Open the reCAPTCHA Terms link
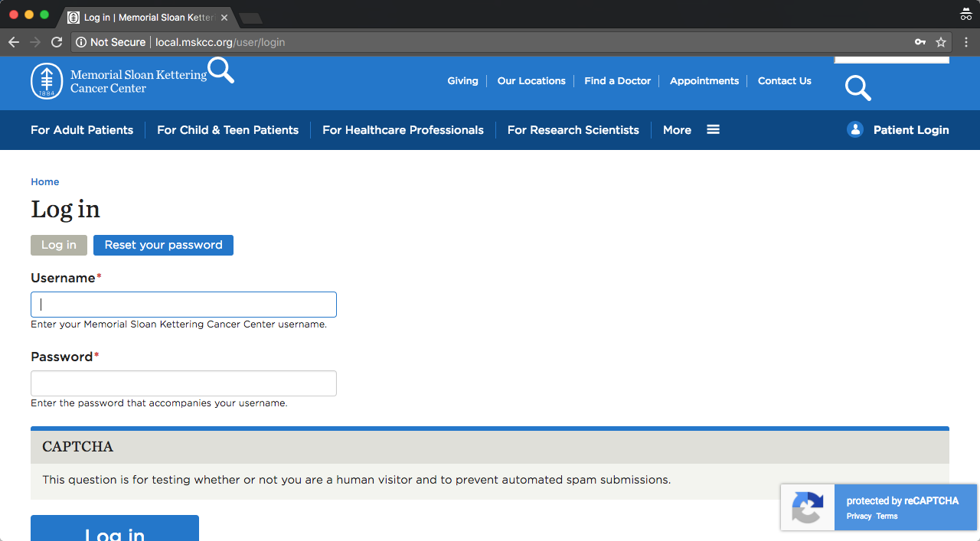Image resolution: width=980 pixels, height=541 pixels. pyautogui.click(x=887, y=517)
